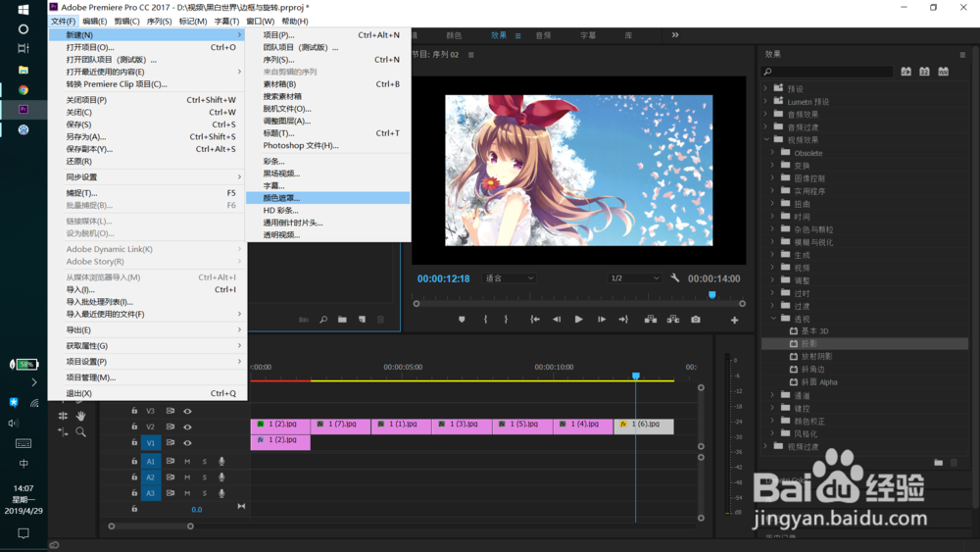The width and height of the screenshot is (980, 552).
Task: Click the monitor playhead scrubber
Action: pyautogui.click(x=711, y=294)
